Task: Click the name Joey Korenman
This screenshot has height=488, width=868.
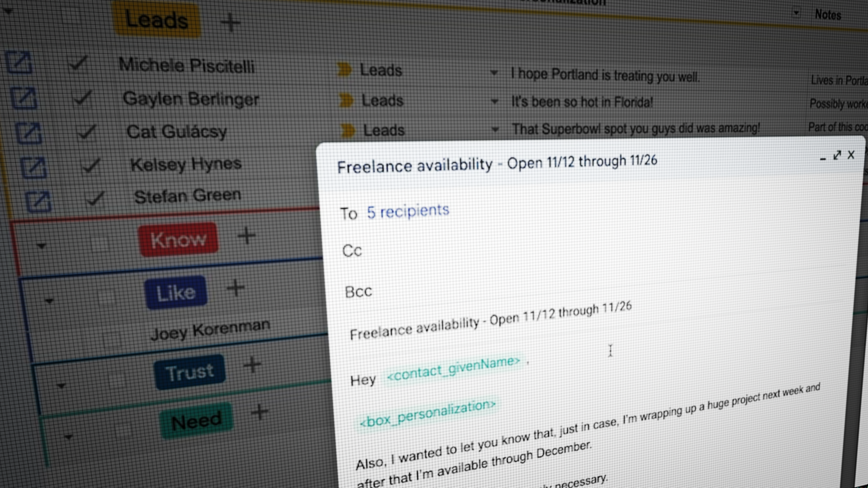Action: tap(210, 330)
